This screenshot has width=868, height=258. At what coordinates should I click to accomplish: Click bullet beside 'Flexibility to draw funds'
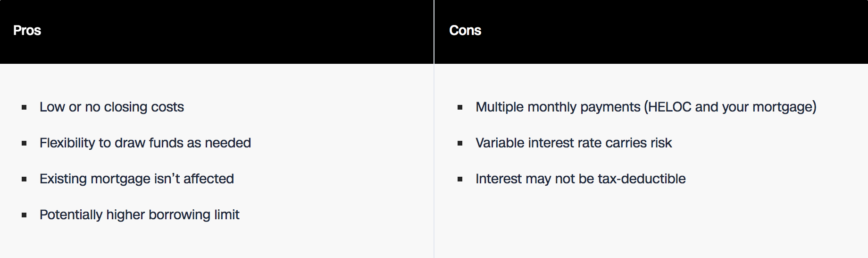(24, 144)
